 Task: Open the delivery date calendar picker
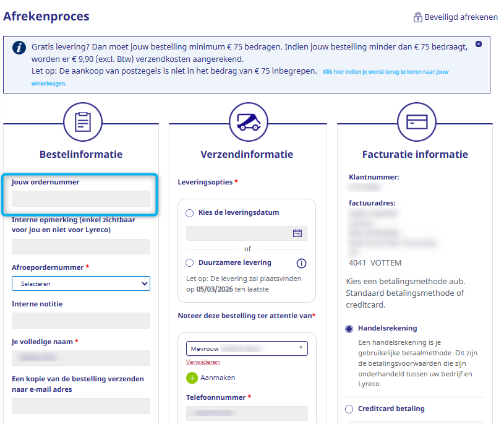pos(297,233)
